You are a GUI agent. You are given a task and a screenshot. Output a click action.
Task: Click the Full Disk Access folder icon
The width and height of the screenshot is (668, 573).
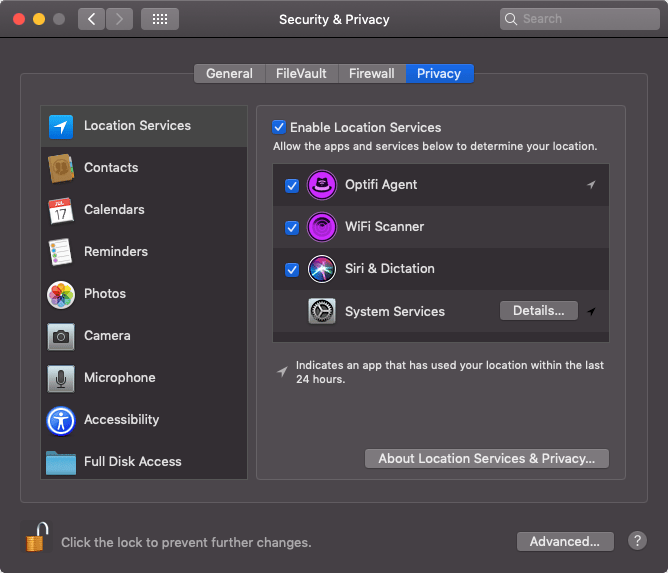61,463
